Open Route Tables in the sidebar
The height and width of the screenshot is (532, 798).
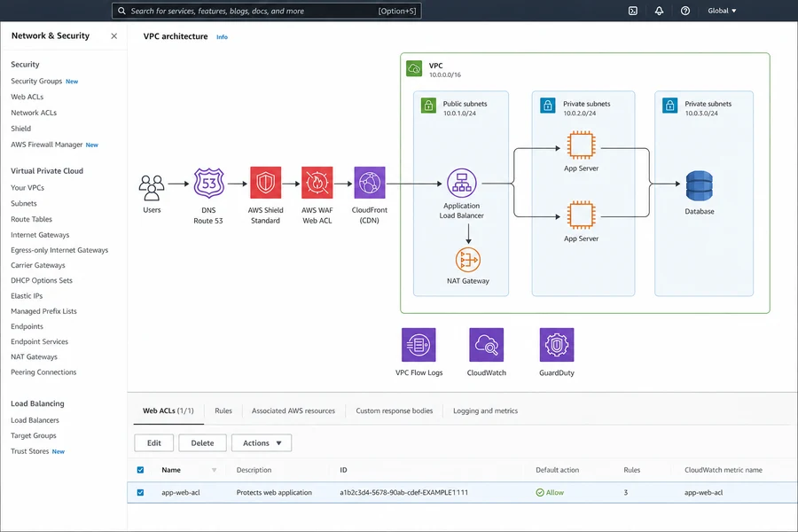pyautogui.click(x=31, y=219)
